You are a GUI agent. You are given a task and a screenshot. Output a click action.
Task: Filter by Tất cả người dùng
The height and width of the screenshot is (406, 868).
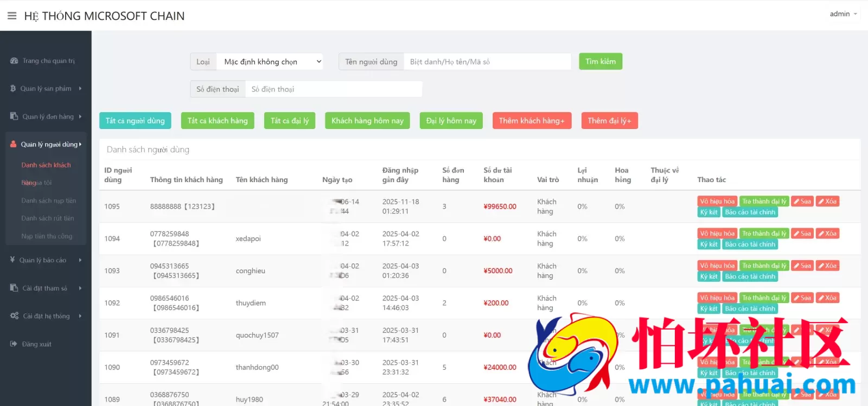(135, 120)
